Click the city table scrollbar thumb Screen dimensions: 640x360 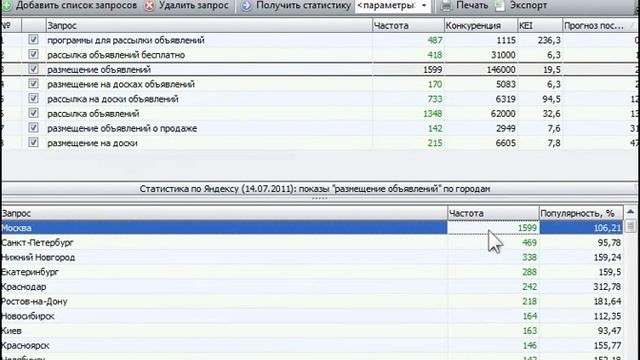coord(630,226)
